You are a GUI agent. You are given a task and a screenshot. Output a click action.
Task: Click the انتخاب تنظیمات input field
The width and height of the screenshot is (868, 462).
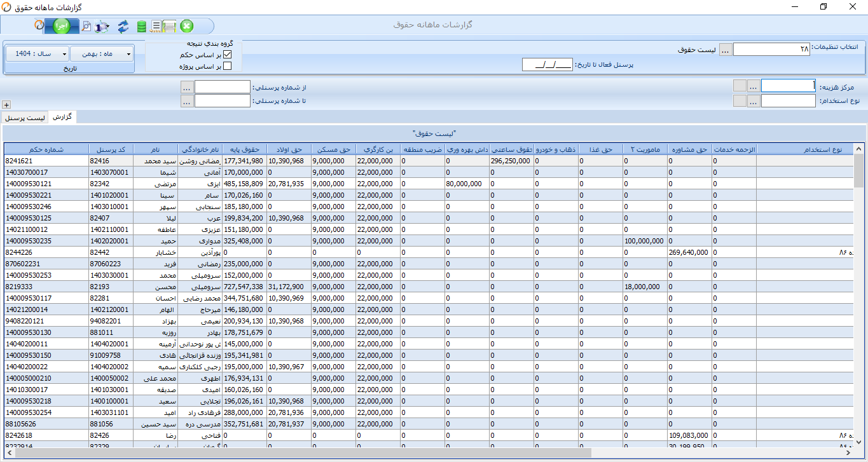click(771, 50)
